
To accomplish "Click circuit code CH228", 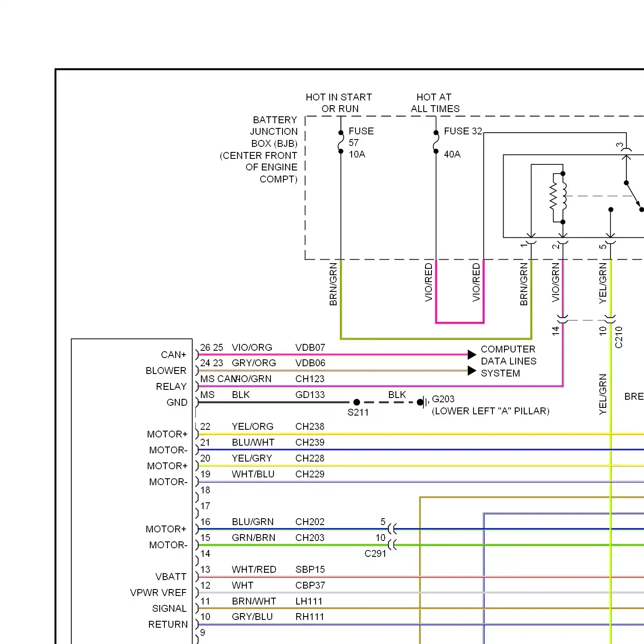I will [x=310, y=458].
